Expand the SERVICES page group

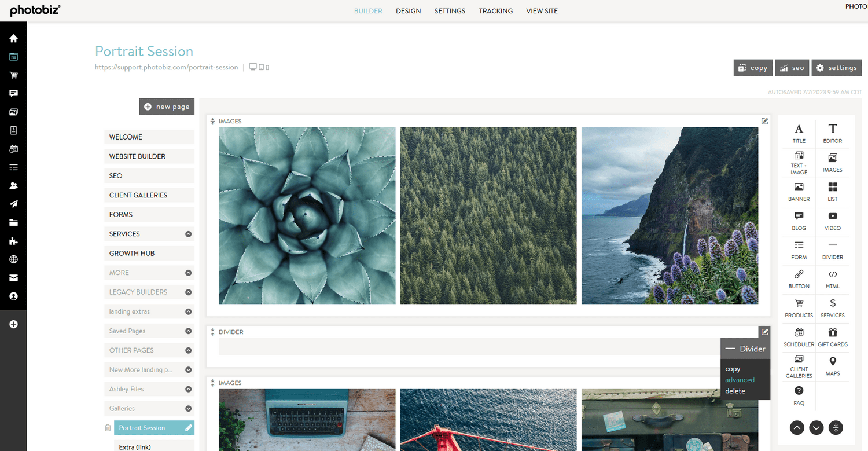point(187,234)
